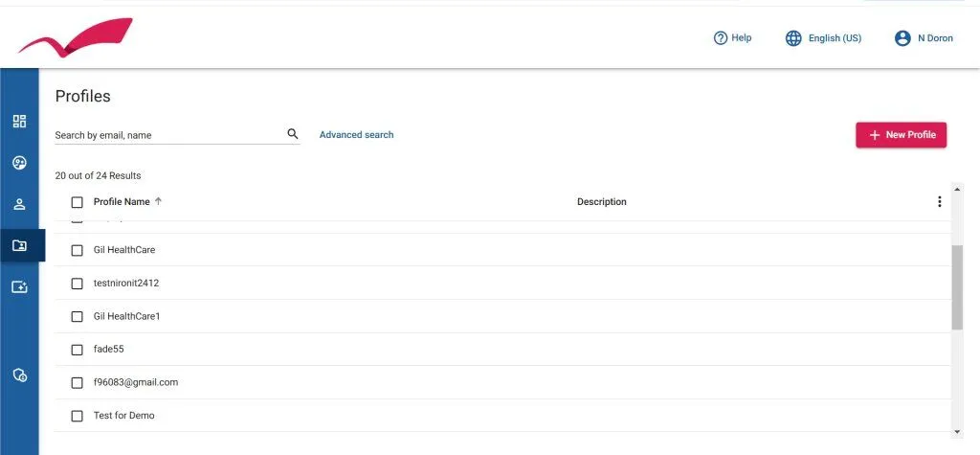Click the Help question mark icon
This screenshot has width=980, height=455.
tap(721, 38)
